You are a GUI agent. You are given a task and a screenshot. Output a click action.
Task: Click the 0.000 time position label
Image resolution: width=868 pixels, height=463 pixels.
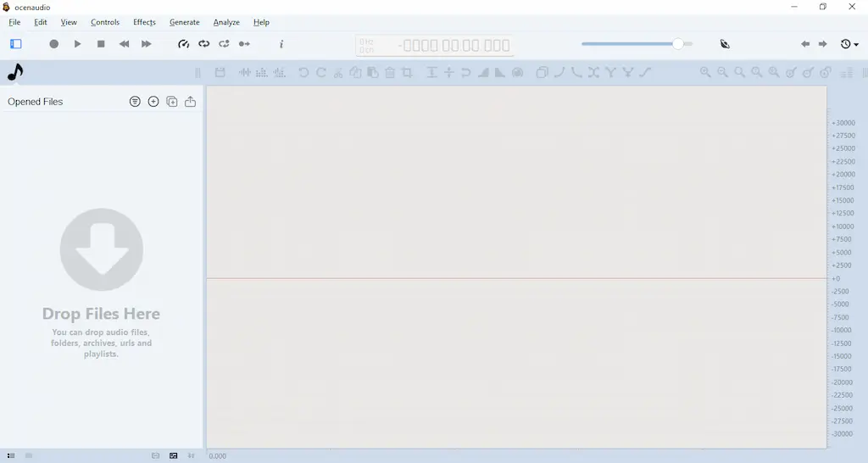218,456
